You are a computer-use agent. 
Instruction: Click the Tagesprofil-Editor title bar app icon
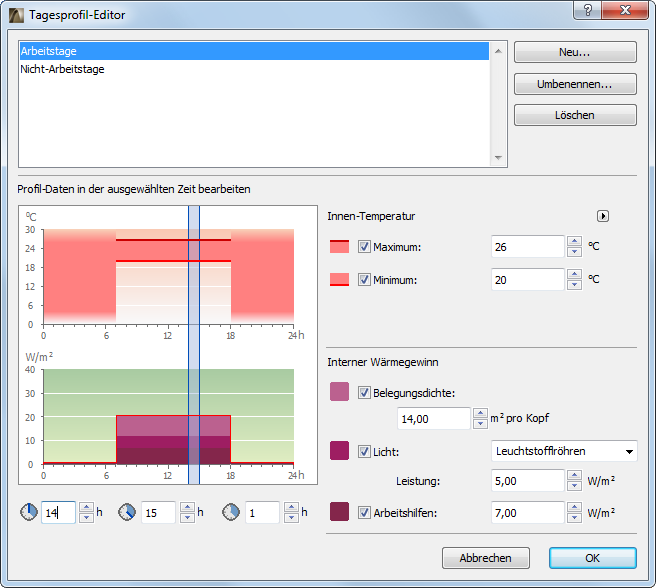point(16,15)
